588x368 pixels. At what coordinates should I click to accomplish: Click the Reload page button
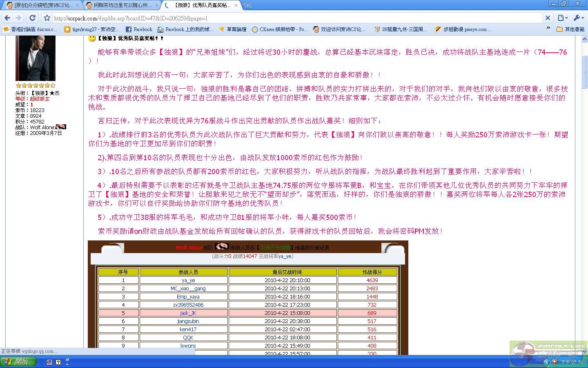33,18
